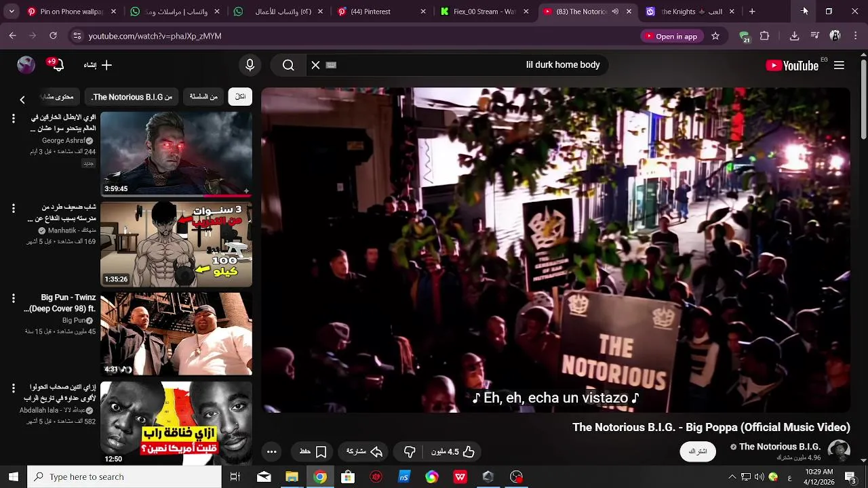The width and height of the screenshot is (868, 488).
Task: Click the Big Poppa video player
Action: click(555, 250)
